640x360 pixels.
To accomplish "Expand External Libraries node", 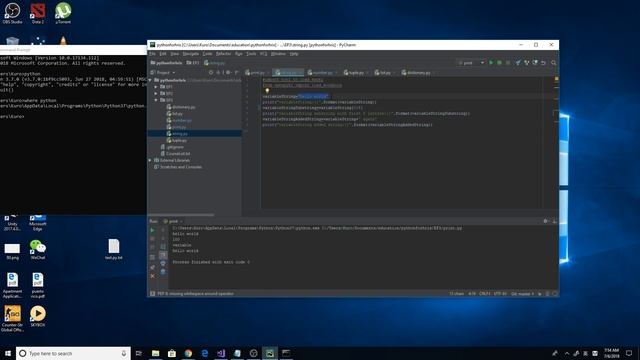I will 151,160.
